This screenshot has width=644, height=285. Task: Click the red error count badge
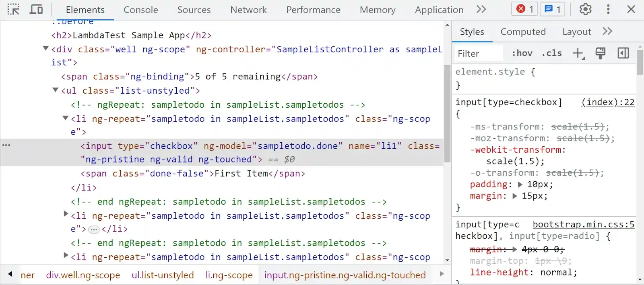pos(524,9)
